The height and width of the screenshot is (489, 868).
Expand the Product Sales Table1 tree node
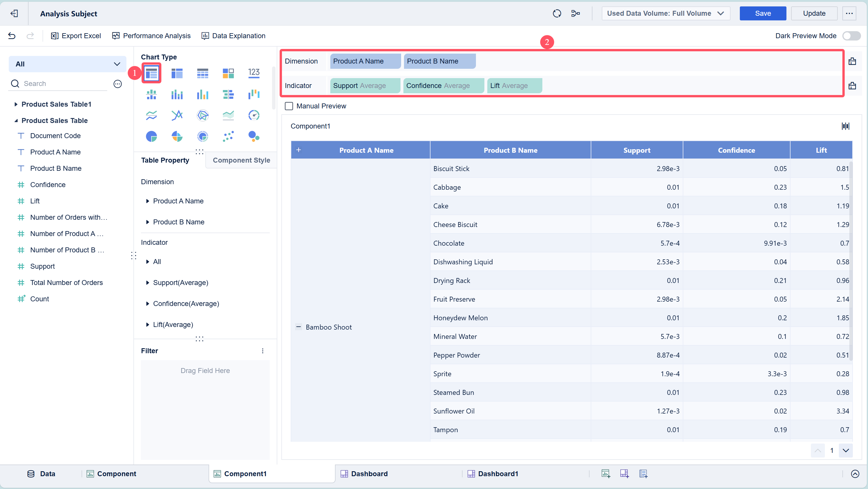16,104
